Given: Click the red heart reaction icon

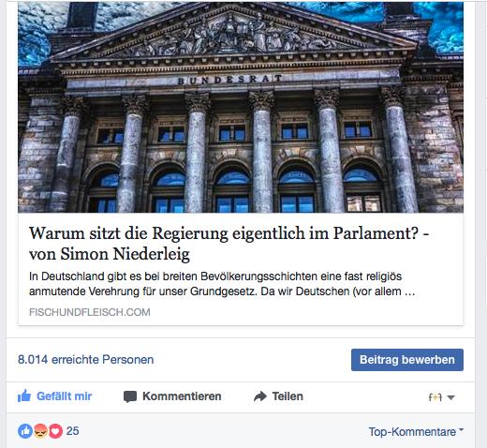Looking at the screenshot, I should coord(55,431).
